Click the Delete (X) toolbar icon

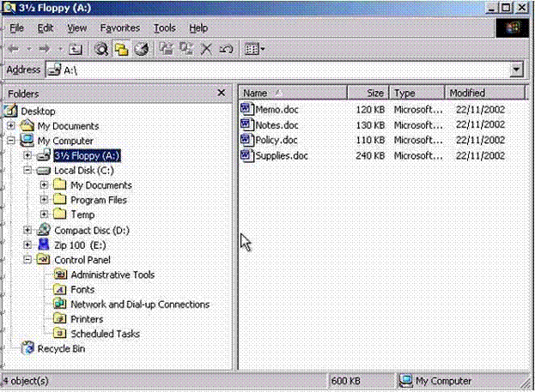coord(206,50)
